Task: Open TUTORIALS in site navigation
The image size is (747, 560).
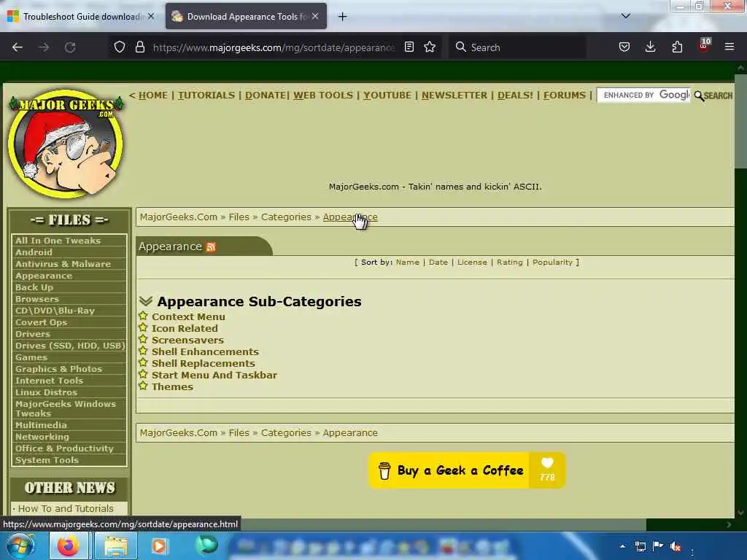Action: [x=206, y=96]
